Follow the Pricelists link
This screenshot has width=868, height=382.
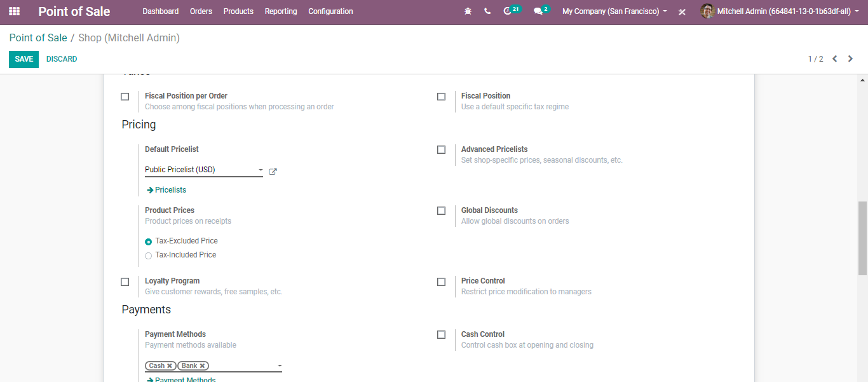(170, 190)
